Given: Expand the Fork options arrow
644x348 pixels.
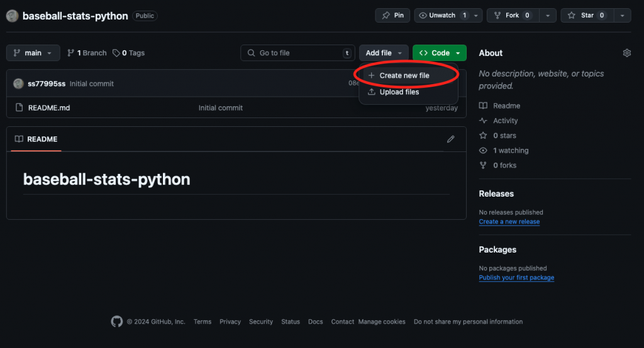Looking at the screenshot, I should tap(548, 16).
